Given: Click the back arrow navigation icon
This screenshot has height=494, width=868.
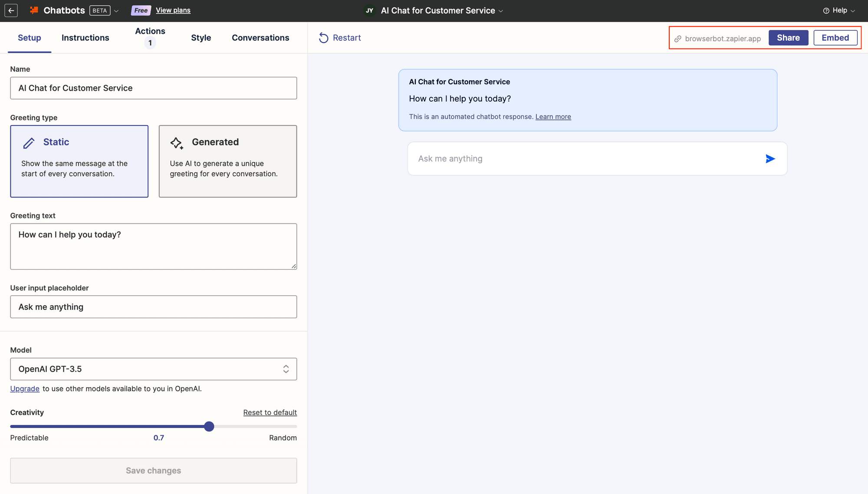Looking at the screenshot, I should [11, 10].
